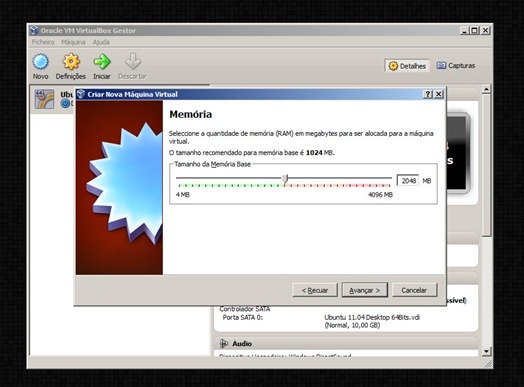Click the Ubuntu VM icon in list

point(44,99)
